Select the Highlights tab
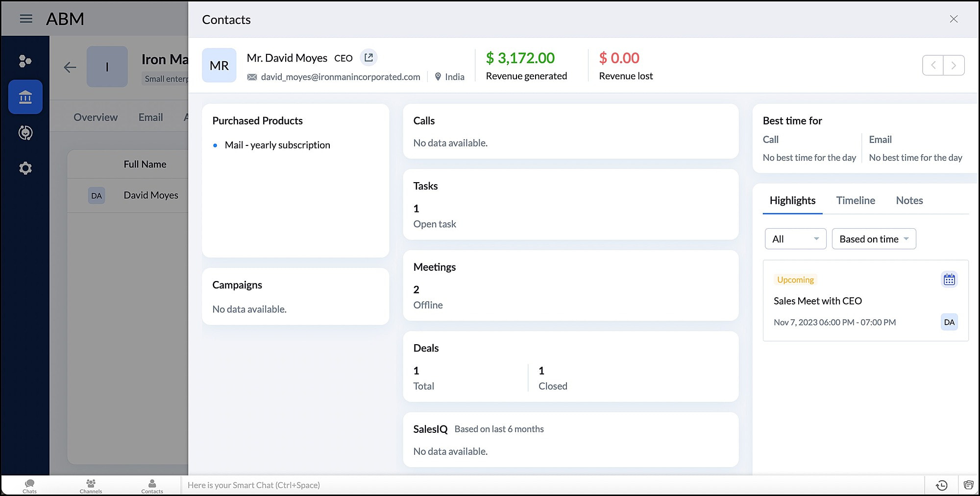 pos(792,200)
